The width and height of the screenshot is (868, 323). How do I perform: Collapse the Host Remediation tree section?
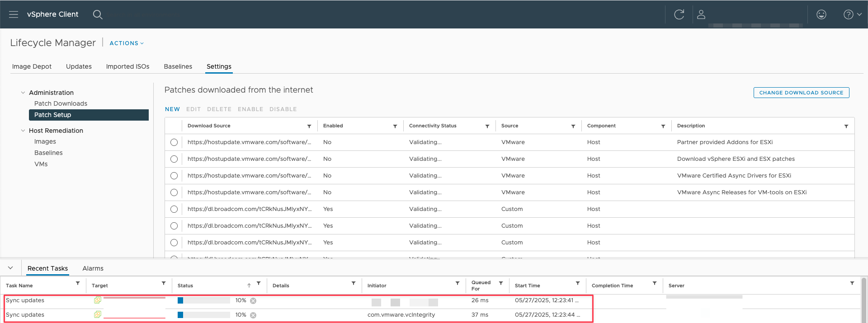click(x=23, y=131)
